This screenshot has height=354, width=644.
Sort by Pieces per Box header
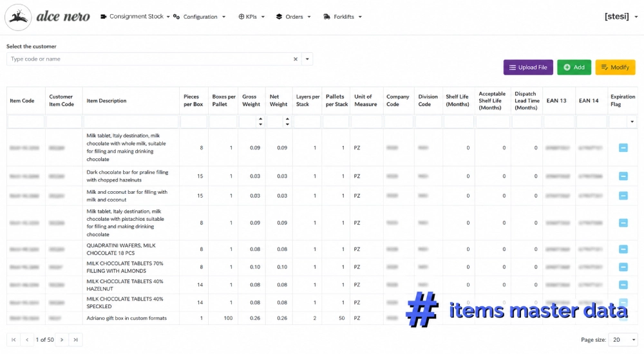coord(193,100)
